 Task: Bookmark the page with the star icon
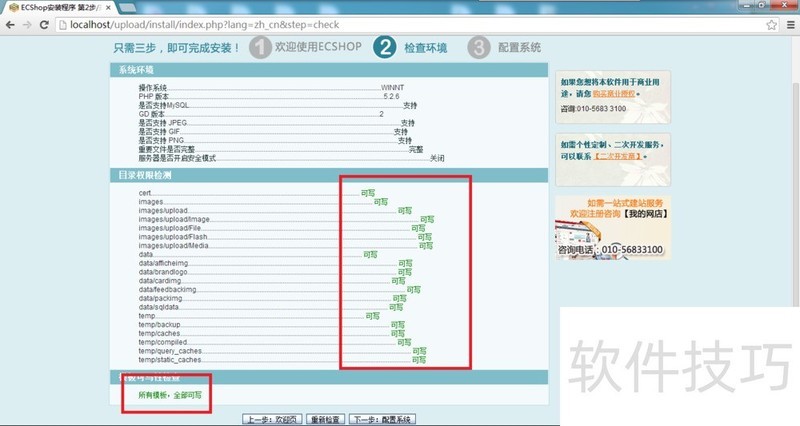coord(771,24)
